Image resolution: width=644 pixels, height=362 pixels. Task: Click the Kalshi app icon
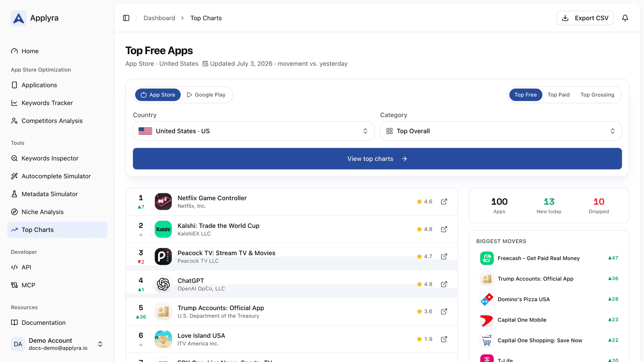tap(163, 229)
